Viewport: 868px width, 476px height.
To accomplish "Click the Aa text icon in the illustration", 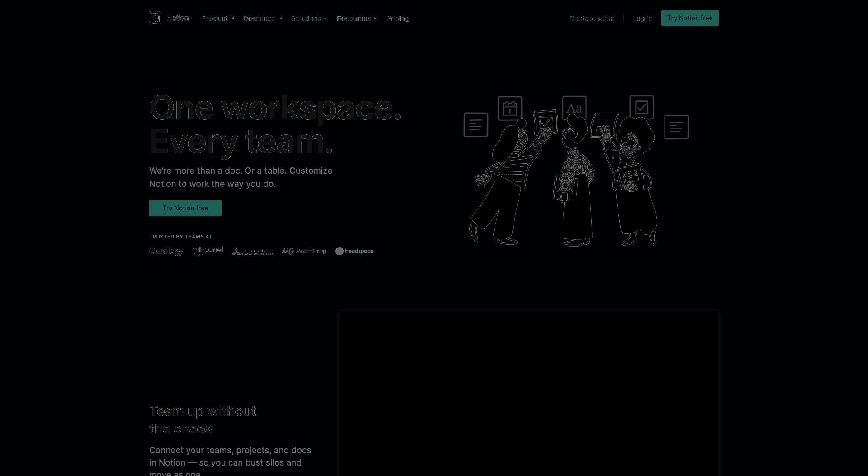I will click(x=575, y=108).
